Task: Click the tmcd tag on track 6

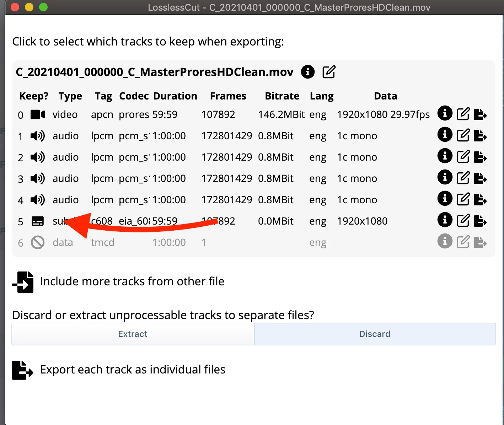Action: [102, 242]
